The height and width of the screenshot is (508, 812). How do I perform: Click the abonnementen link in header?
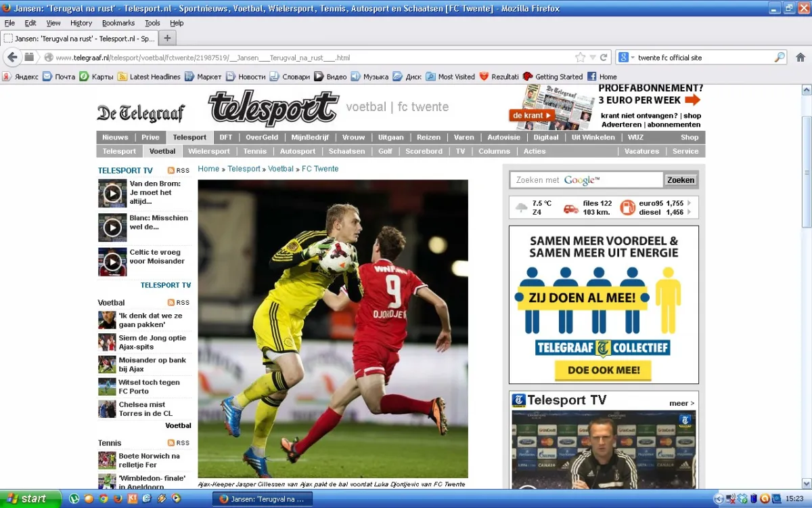[x=673, y=125]
